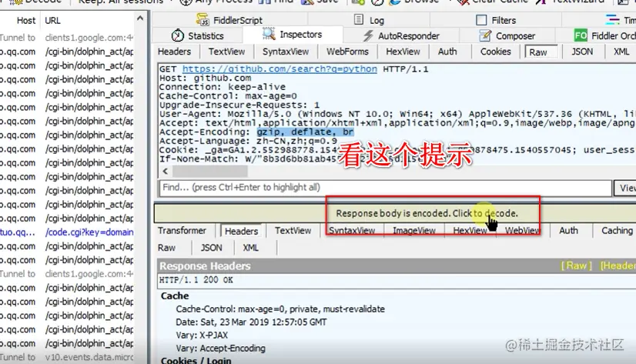Select the 'Vary: Accept-Encoding' header
The width and height of the screenshot is (636, 364).
click(x=220, y=348)
